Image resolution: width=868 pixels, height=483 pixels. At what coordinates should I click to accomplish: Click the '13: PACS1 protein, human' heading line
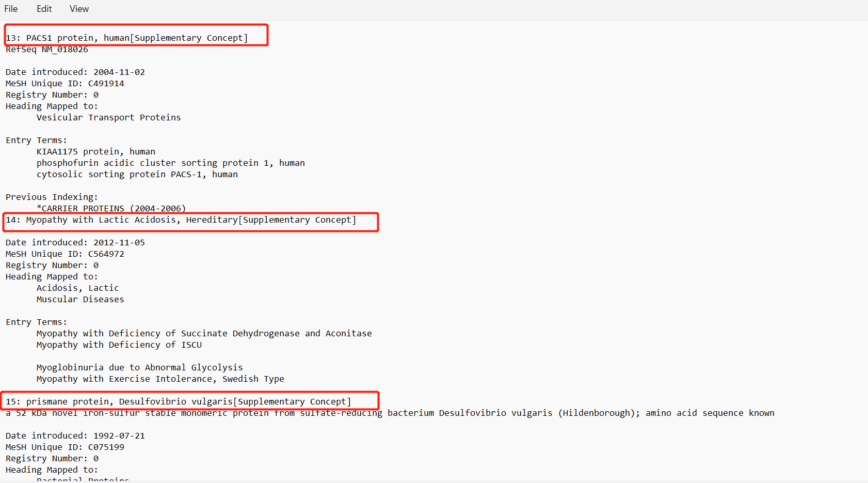pyautogui.click(x=126, y=38)
